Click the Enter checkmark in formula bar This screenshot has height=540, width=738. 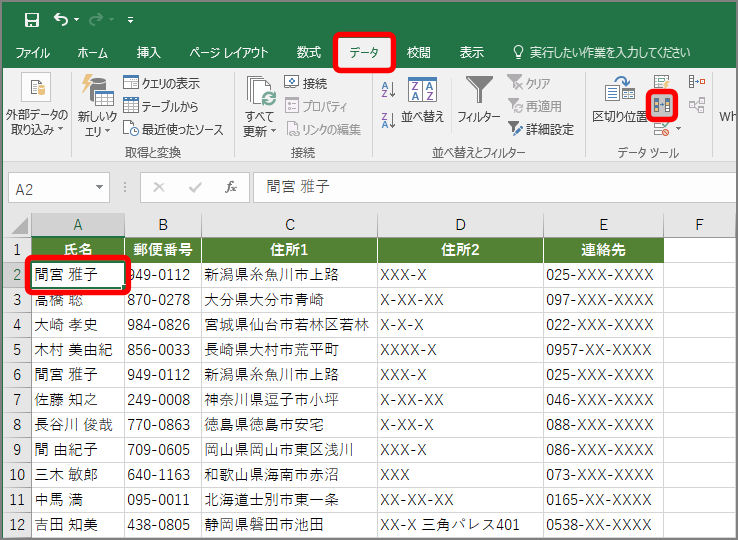[x=195, y=187]
